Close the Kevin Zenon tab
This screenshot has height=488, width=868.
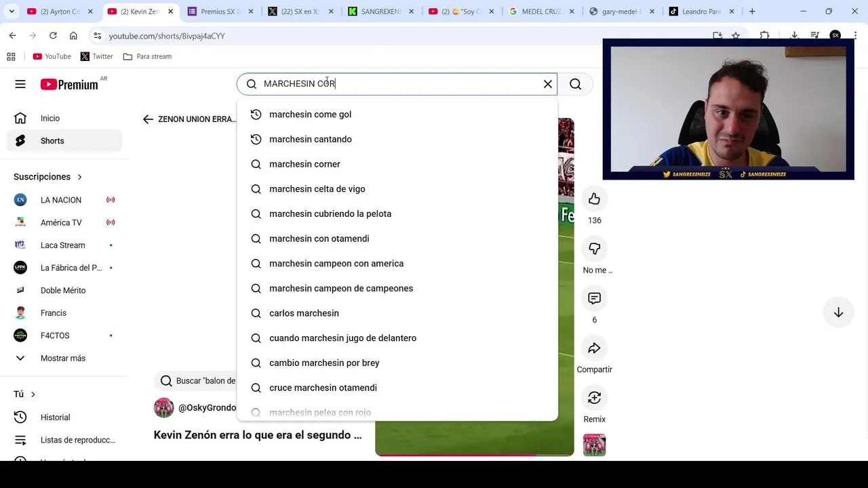pyautogui.click(x=170, y=12)
